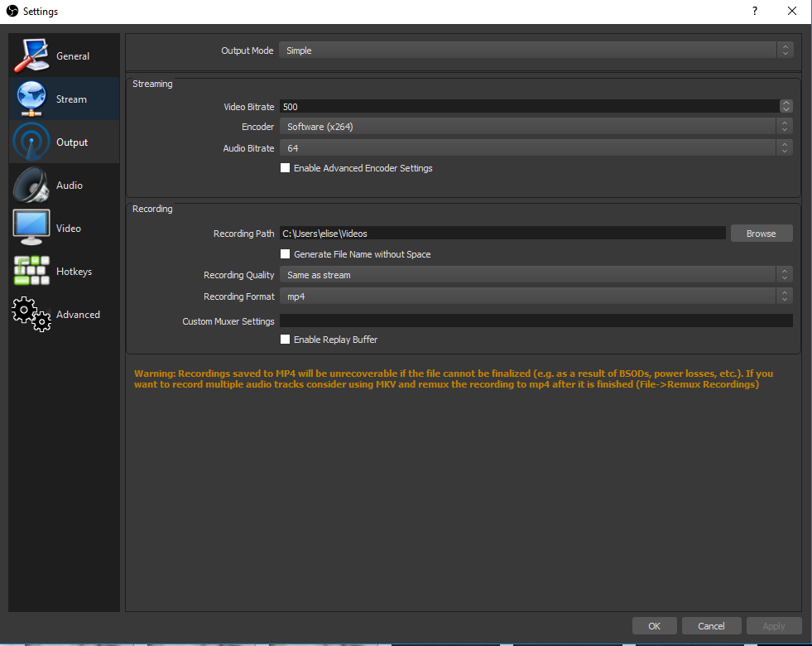The height and width of the screenshot is (646, 812).
Task: Open Hotkeys via the keyboard keys icon
Action: (31, 271)
